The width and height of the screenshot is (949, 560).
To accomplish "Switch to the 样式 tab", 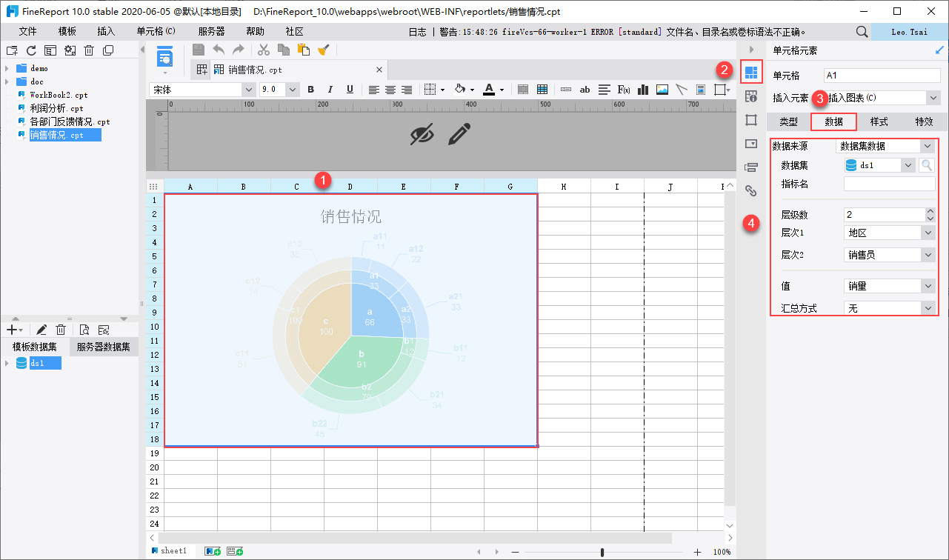I will (x=879, y=121).
